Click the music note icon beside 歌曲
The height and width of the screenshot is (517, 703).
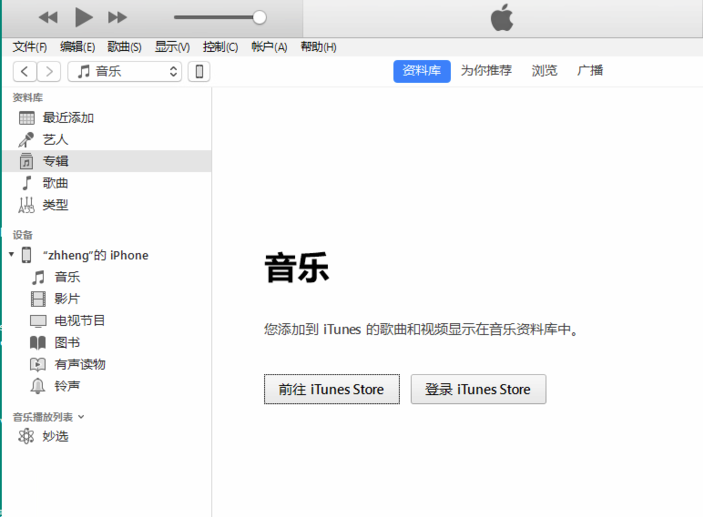[27, 183]
